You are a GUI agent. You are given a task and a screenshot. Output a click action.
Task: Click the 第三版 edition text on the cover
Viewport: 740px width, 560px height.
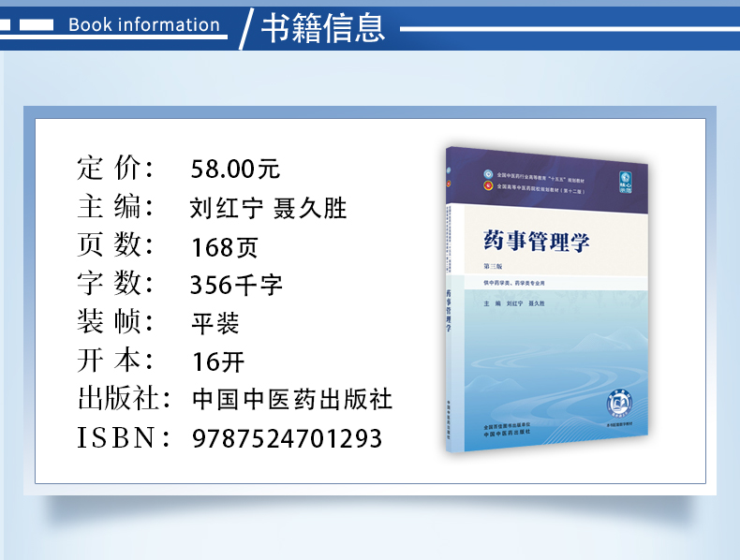pyautogui.click(x=493, y=266)
